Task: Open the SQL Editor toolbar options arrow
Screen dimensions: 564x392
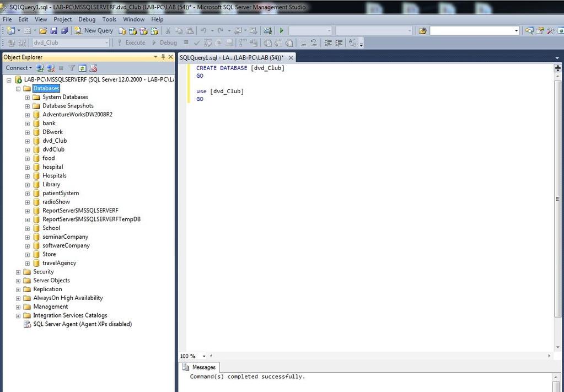Action: point(361,44)
